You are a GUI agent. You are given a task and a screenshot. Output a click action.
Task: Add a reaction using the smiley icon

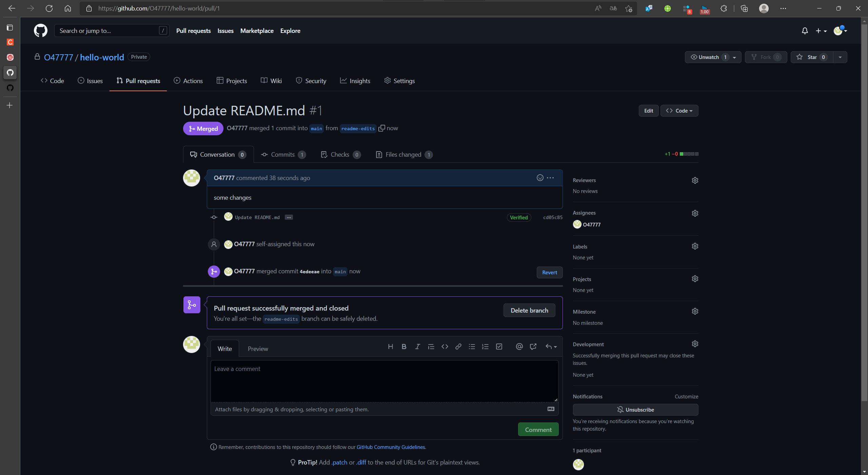540,178
